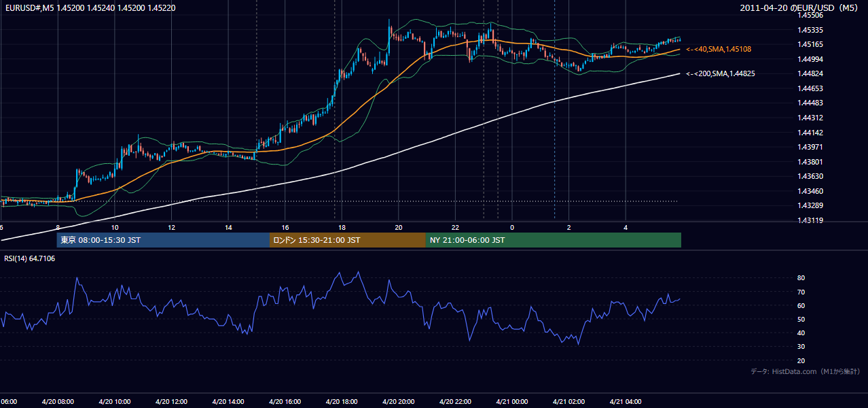Click RSI scale value 50

801,319
